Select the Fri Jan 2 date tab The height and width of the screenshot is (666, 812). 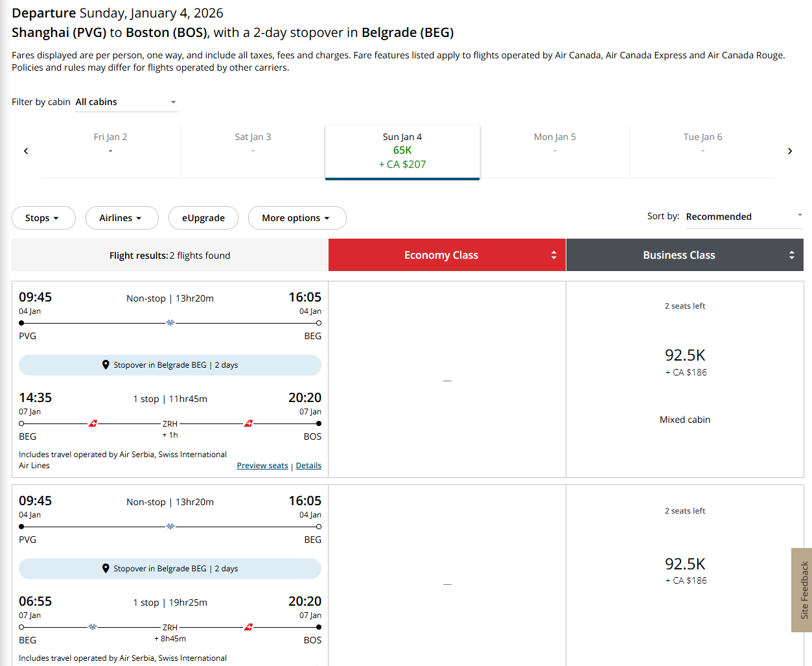[x=110, y=144]
